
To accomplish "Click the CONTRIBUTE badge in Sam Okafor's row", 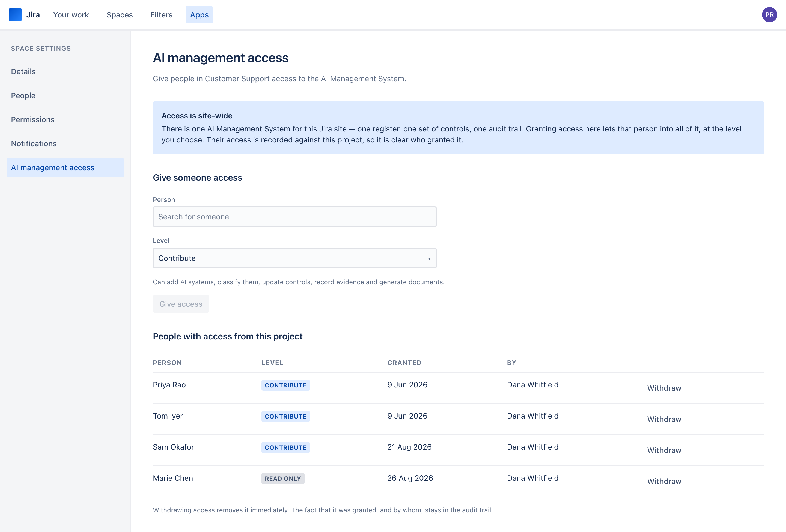I will pyautogui.click(x=285, y=447).
